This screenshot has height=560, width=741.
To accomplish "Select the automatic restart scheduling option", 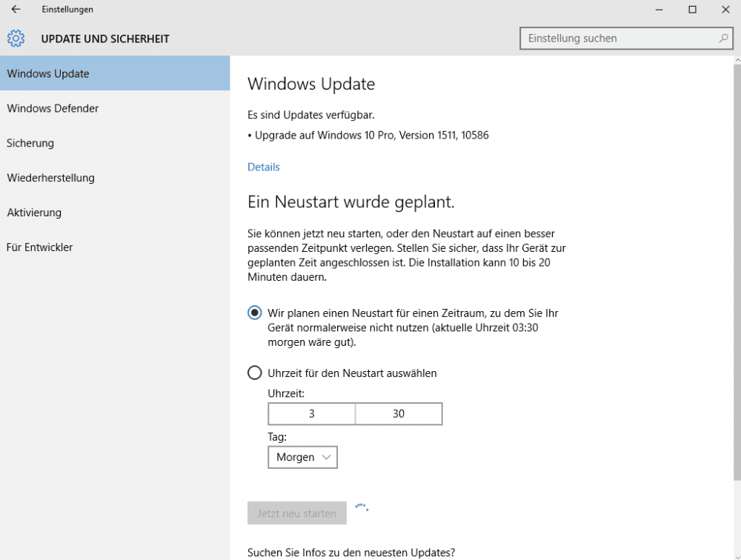I will pyautogui.click(x=255, y=313).
